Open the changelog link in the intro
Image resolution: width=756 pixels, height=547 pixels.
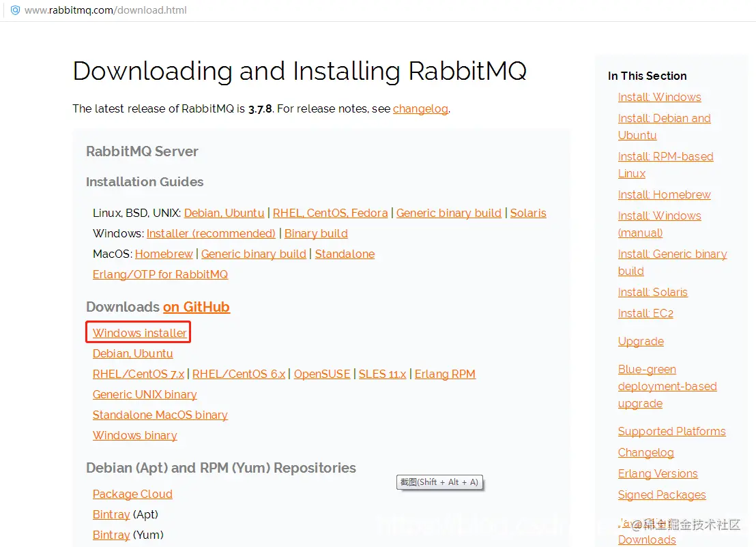[420, 109]
